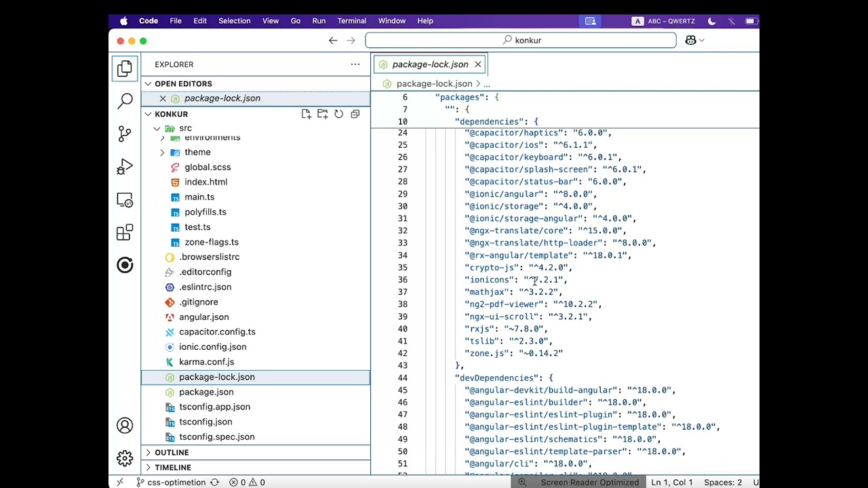
Task: Expand the Outline section
Action: [x=148, y=452]
